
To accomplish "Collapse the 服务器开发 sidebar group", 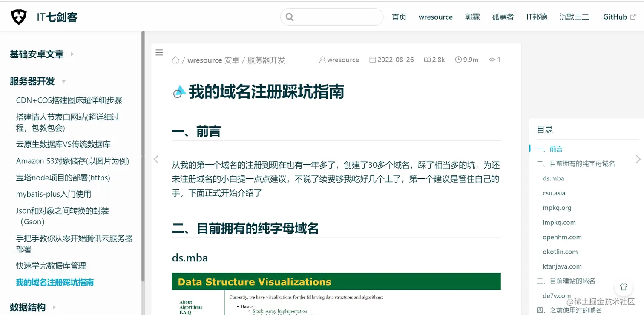I will pos(37,81).
